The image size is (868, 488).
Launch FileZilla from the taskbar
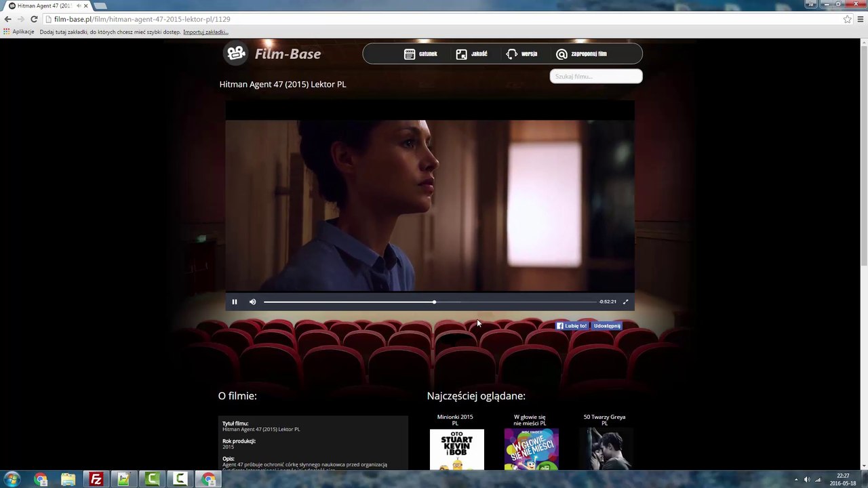(x=96, y=479)
